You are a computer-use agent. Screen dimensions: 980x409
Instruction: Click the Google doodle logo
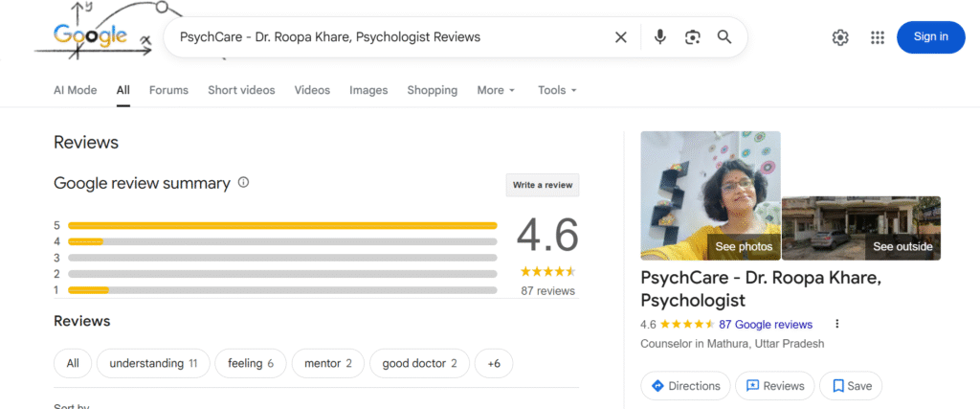coord(91,36)
